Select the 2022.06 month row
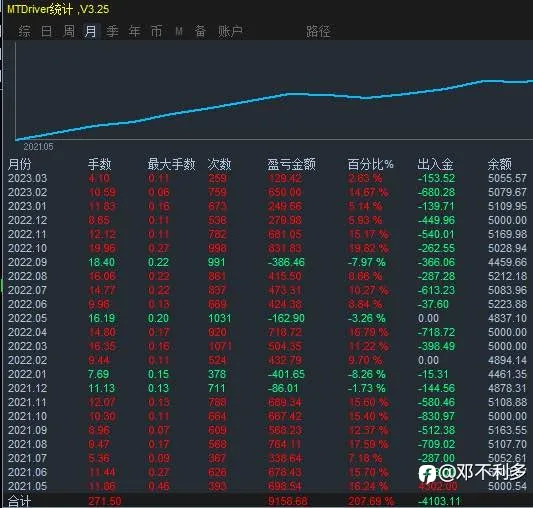This screenshot has height=508, width=533. 267,304
